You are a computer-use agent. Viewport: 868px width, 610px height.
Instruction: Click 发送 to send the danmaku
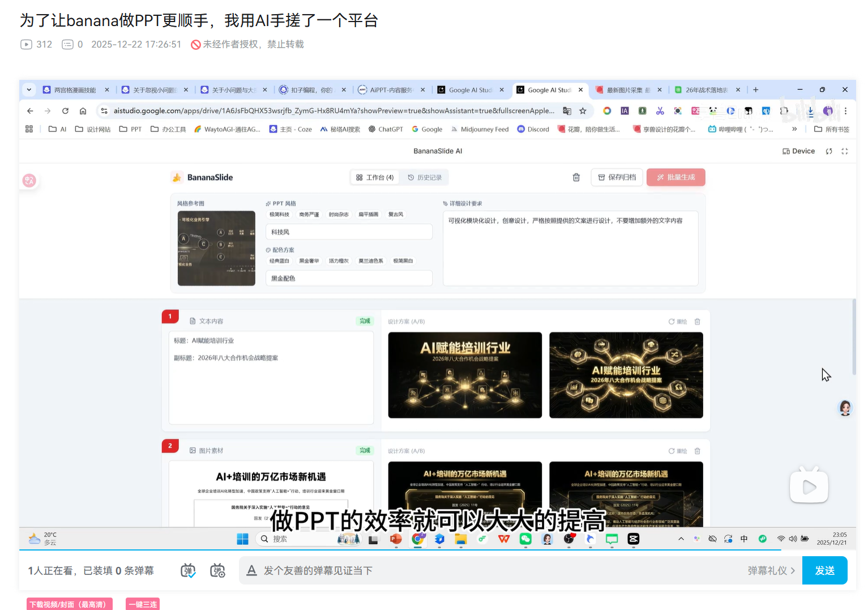point(824,570)
